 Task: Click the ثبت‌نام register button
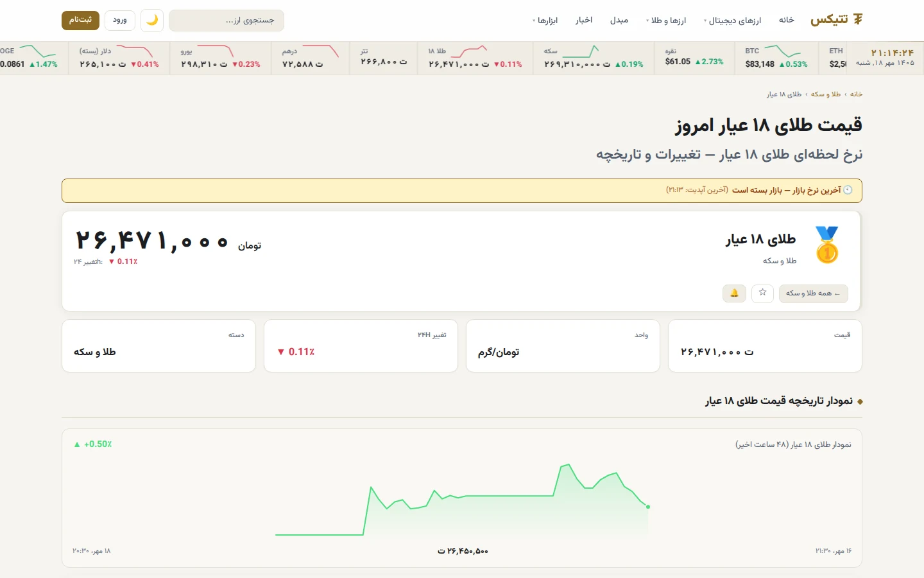tap(80, 21)
